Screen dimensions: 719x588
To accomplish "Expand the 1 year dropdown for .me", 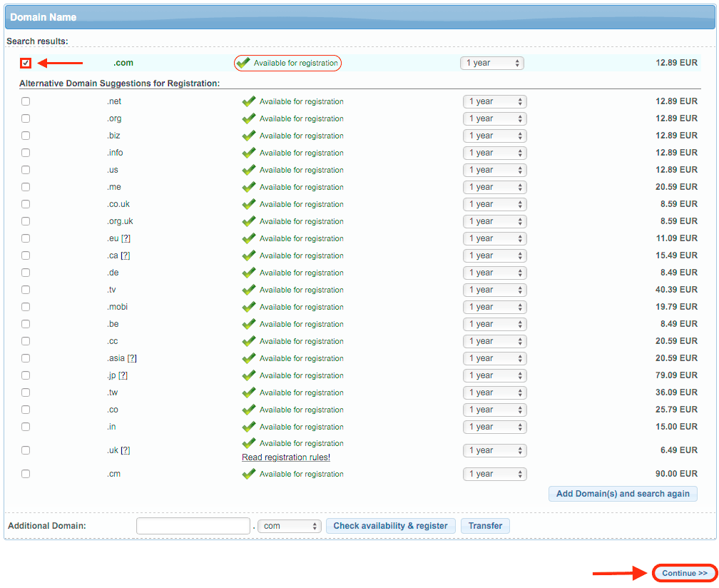I will coord(494,187).
